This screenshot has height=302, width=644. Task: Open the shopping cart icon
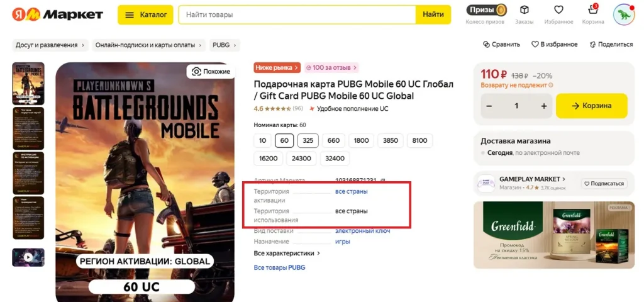[x=592, y=10]
